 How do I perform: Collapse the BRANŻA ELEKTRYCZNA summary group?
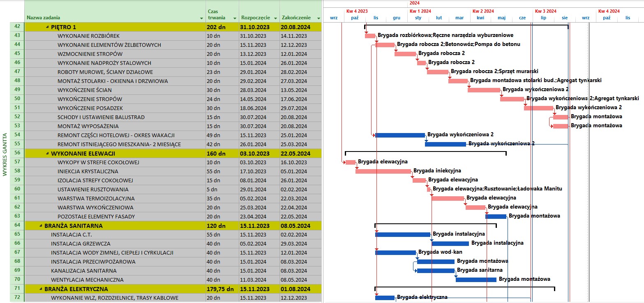(x=41, y=289)
